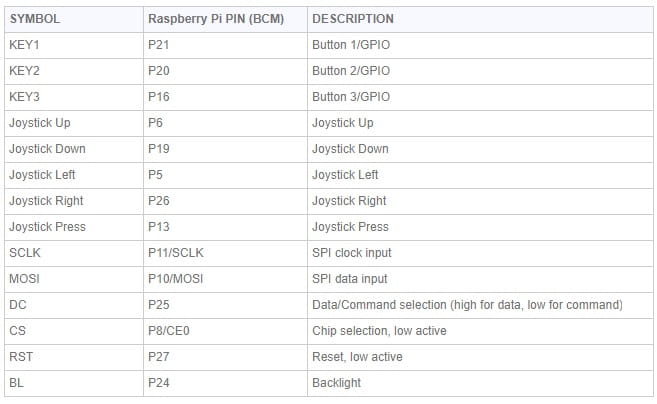Select the P24 pin cell
Image resolution: width=657 pixels, height=404 pixels.
159,383
